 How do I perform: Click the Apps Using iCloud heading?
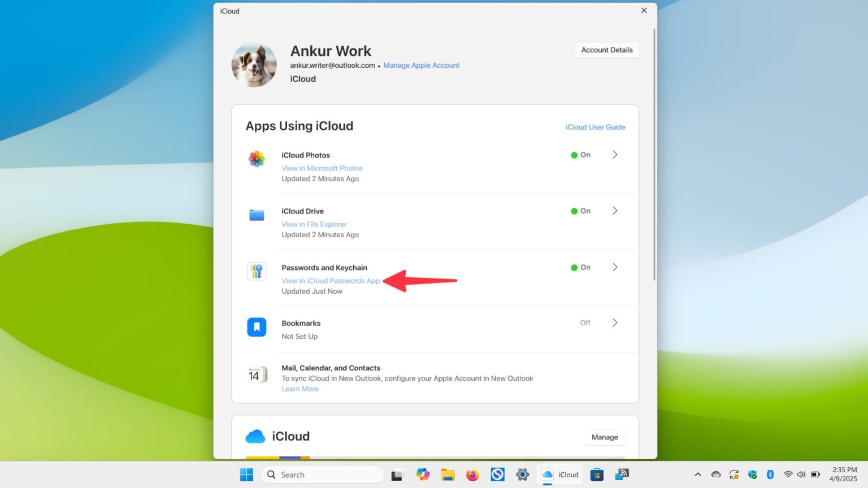click(300, 126)
